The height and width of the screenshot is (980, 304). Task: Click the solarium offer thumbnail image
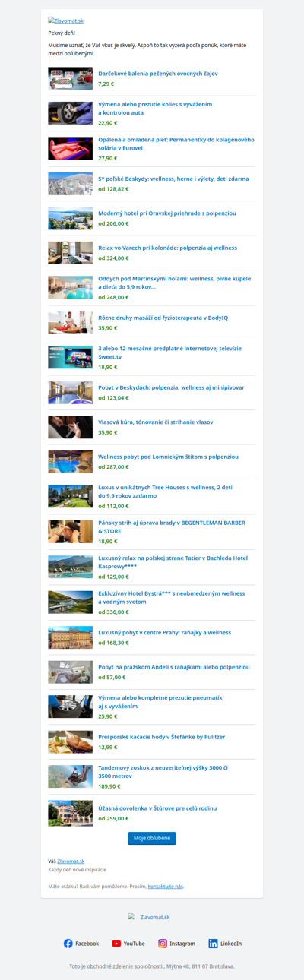point(70,148)
